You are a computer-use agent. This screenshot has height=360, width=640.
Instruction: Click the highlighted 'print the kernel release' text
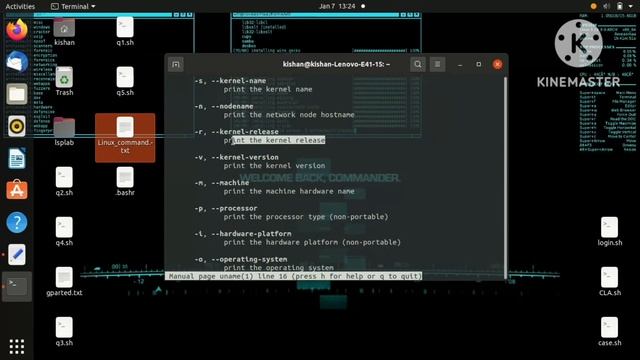tap(274, 140)
